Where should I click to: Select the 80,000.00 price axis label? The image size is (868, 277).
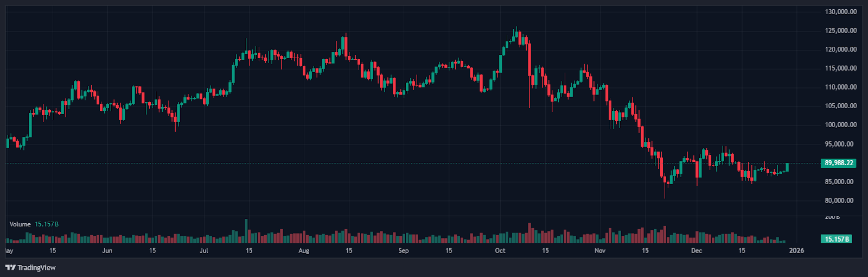tap(841, 200)
